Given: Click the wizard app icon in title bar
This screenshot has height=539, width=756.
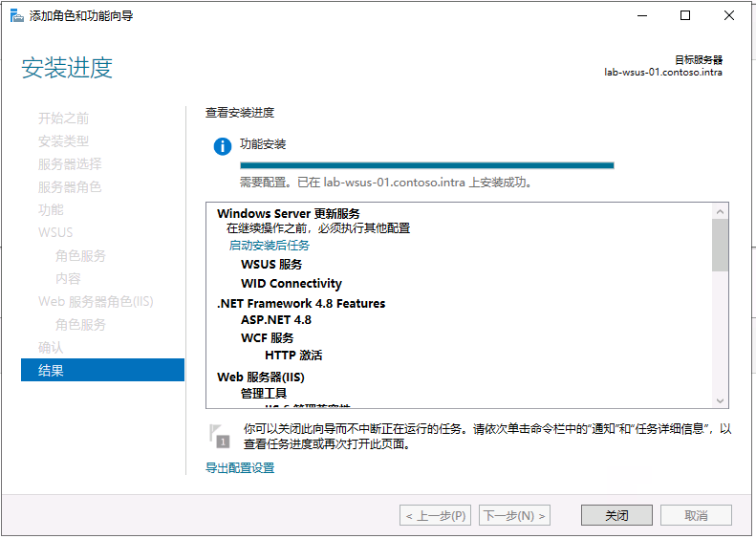Looking at the screenshot, I should click(16, 16).
